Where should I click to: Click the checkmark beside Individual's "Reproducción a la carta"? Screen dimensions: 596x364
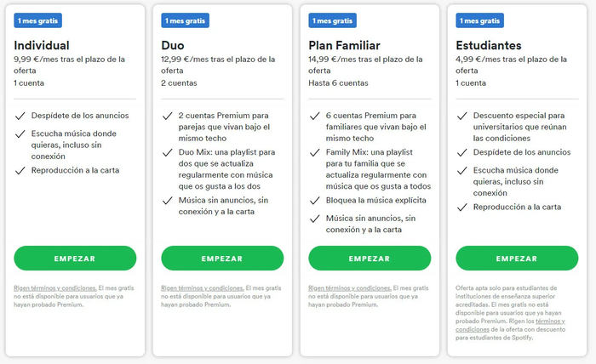pyautogui.click(x=20, y=170)
